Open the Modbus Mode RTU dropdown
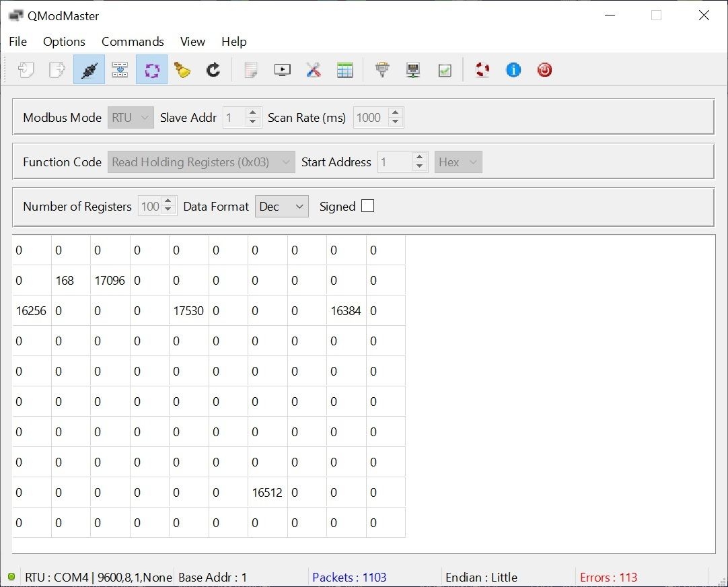Screen dimensions: 728x587 131,118
